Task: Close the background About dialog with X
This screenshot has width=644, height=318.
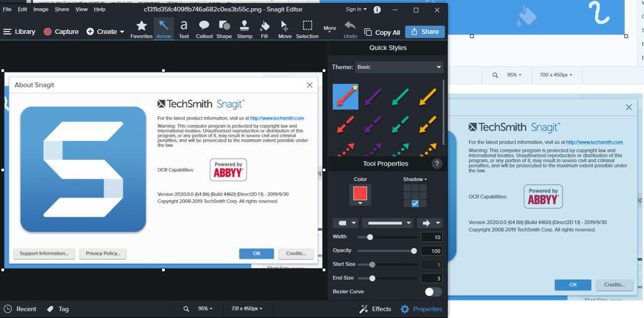Action: (x=629, y=107)
